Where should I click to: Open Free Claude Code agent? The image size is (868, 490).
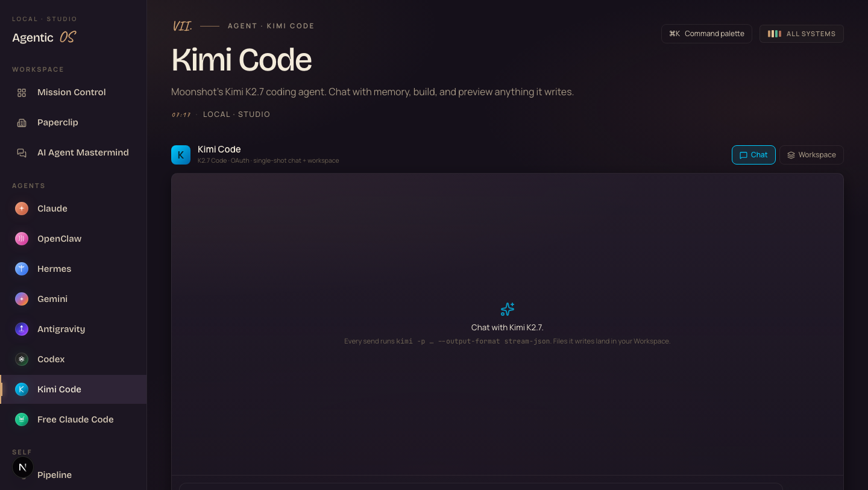(73, 419)
